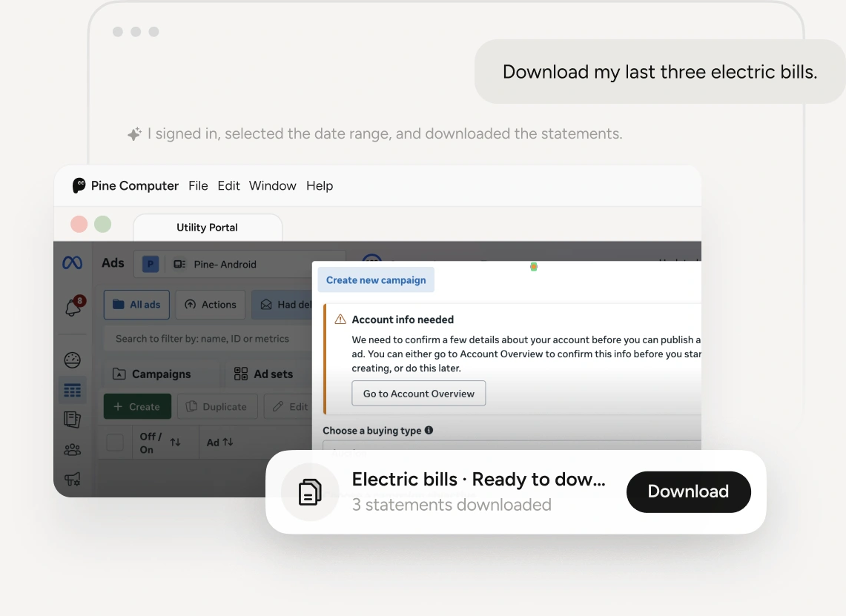Open the Pine- Android account dropdown
The image size is (846, 616).
(239, 264)
